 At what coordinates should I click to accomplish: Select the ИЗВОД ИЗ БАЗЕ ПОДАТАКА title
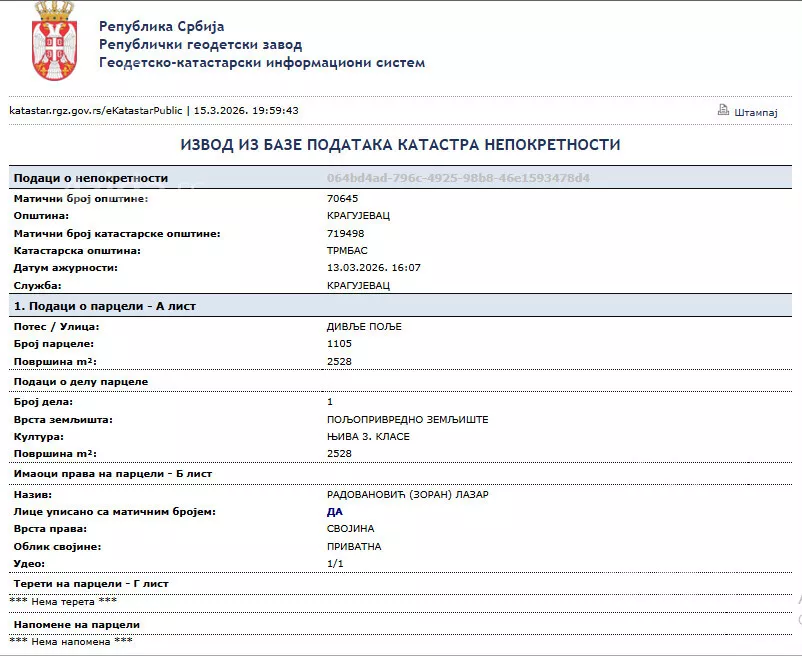tap(401, 144)
